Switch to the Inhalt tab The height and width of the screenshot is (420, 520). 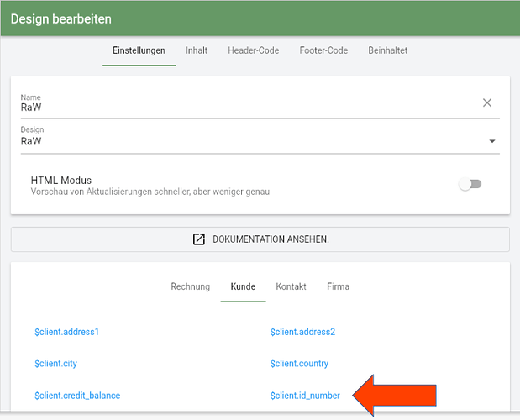[197, 50]
